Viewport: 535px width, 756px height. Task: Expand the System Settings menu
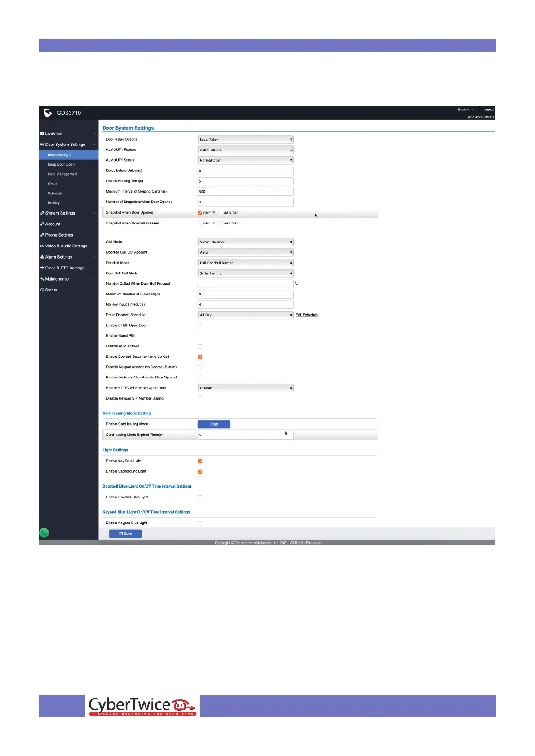68,213
